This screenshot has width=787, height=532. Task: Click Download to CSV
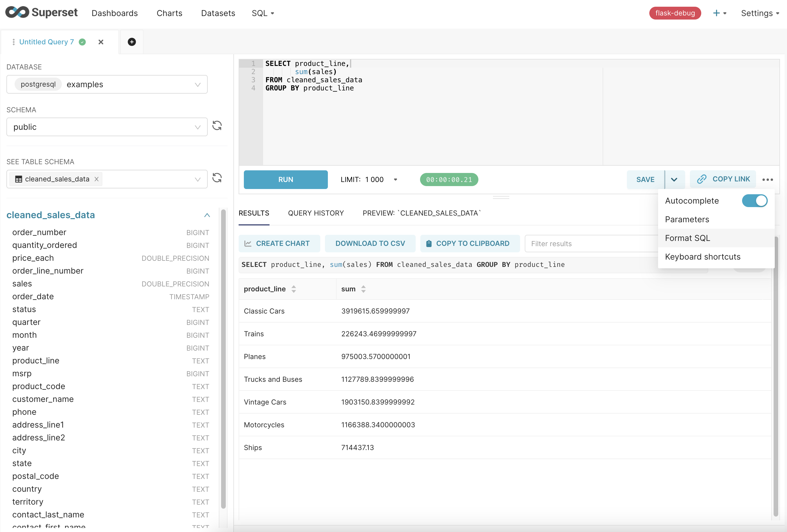pyautogui.click(x=370, y=244)
